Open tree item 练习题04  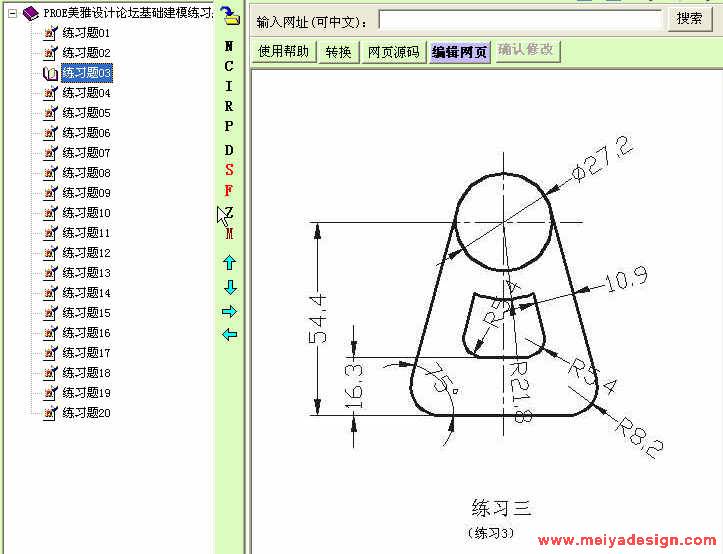(86, 93)
